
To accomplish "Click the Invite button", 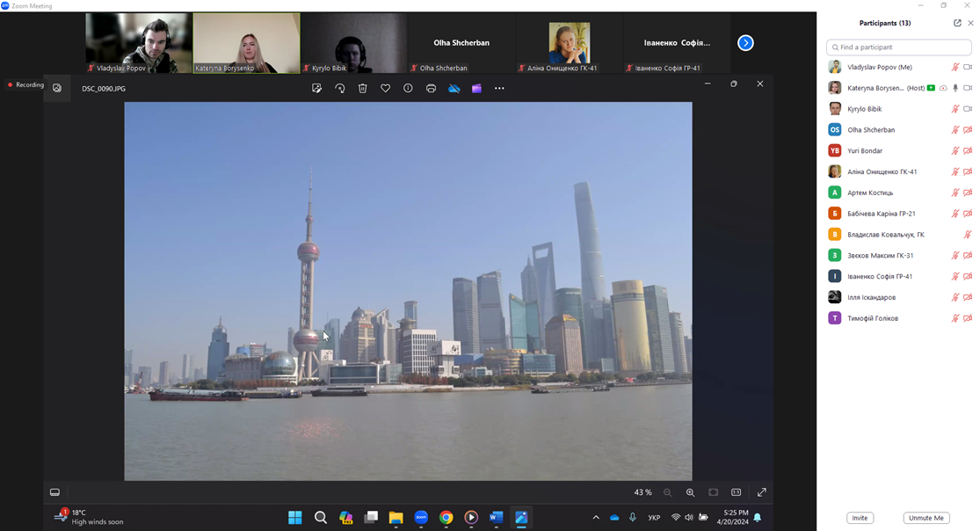I will [860, 518].
